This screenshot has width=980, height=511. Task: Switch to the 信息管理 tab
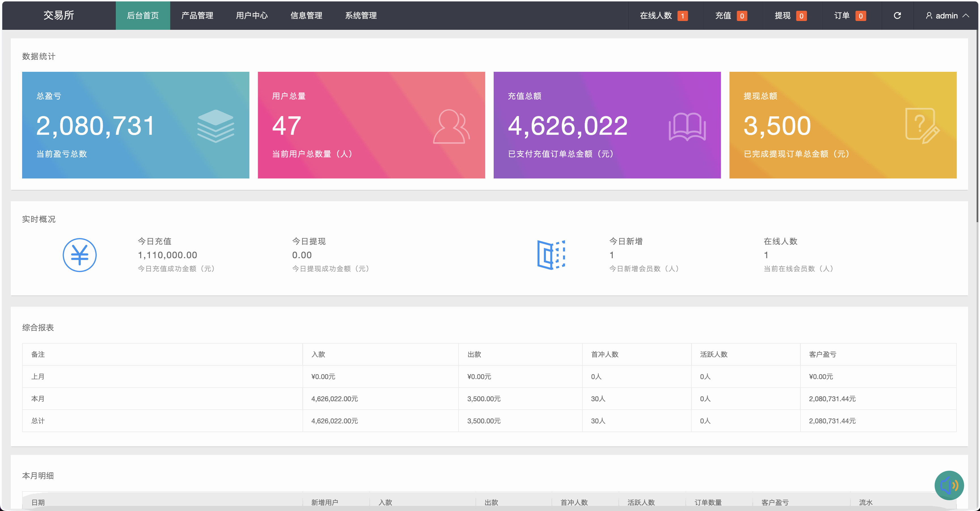pyautogui.click(x=306, y=16)
